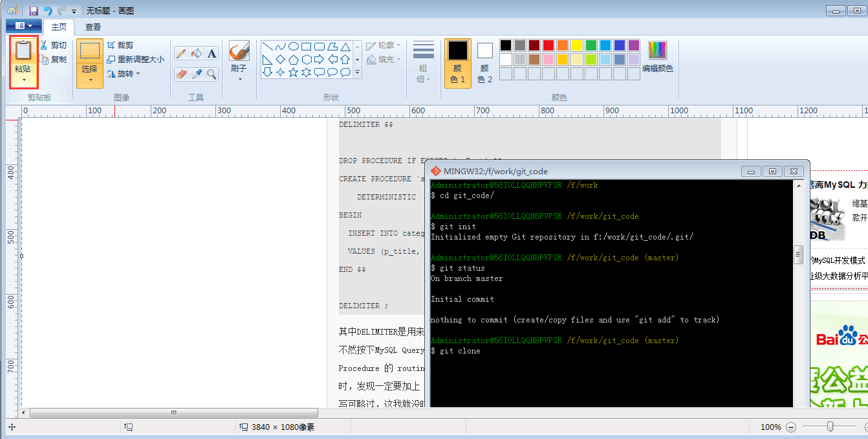Click the 100% zoom level text

click(x=771, y=427)
